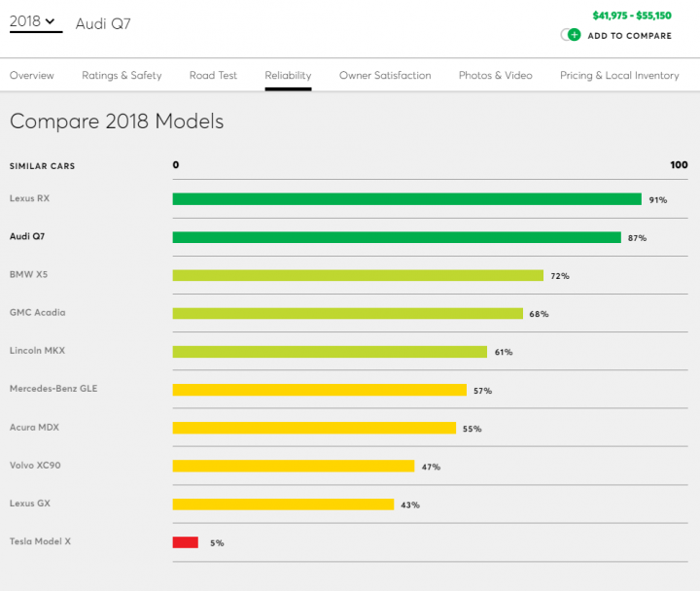Select the Lincoln MKX link
Image resolution: width=700 pixels, height=591 pixels.
[38, 350]
